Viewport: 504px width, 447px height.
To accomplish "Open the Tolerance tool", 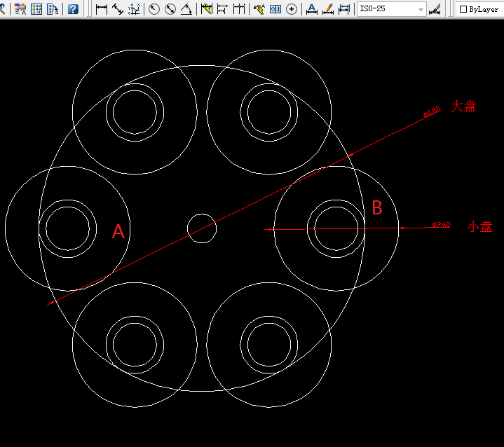I will pos(275,9).
